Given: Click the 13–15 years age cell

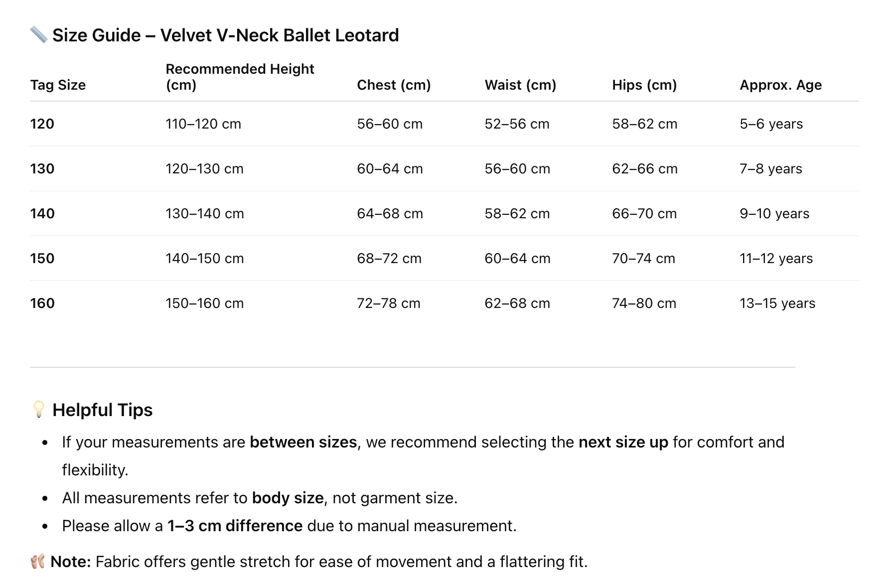Looking at the screenshot, I should (777, 303).
